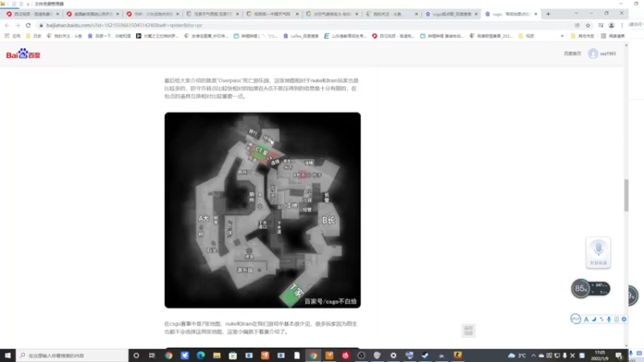Viewport: 644px width, 362px height.
Task: Show hidden system tray icons
Action: point(533,356)
